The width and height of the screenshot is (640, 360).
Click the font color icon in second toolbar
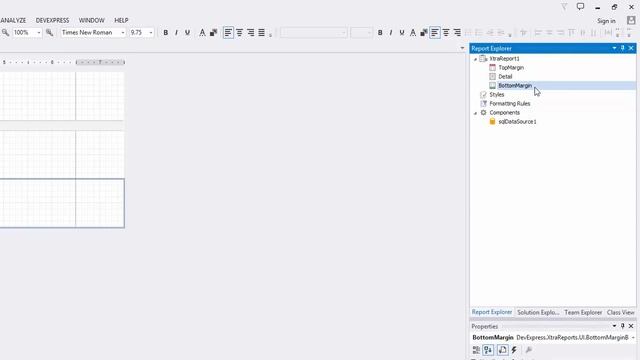[413, 33]
